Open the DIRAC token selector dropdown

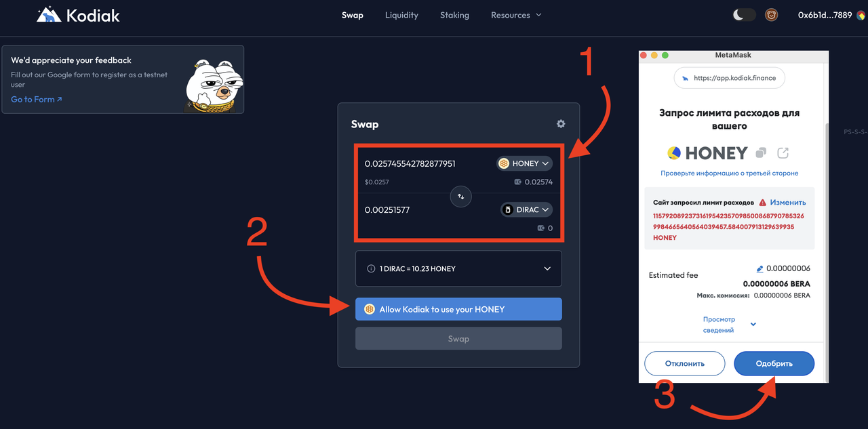527,210
